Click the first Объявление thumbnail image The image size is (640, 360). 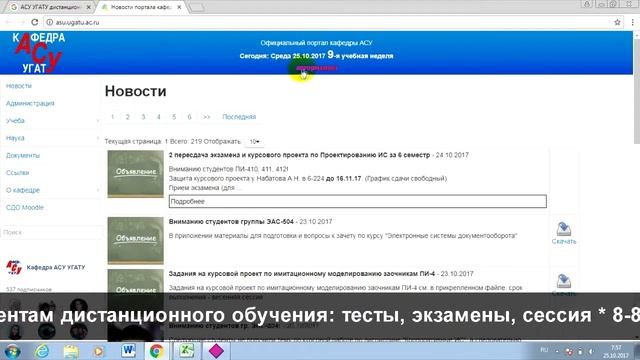(136, 174)
